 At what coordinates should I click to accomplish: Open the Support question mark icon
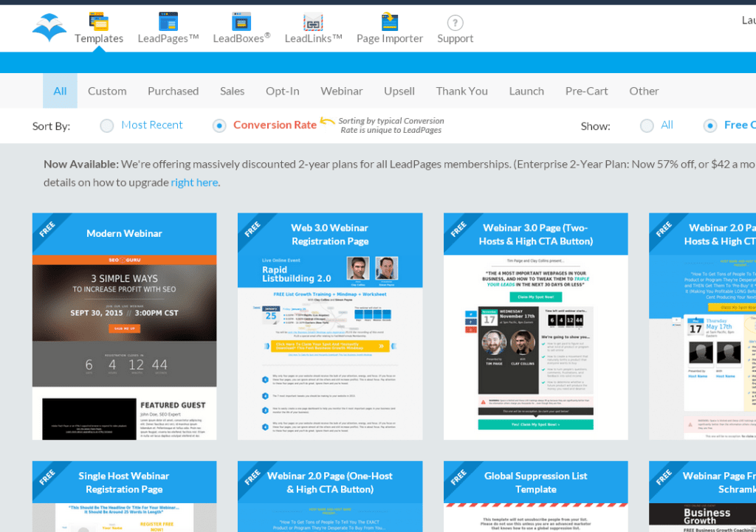point(455,23)
